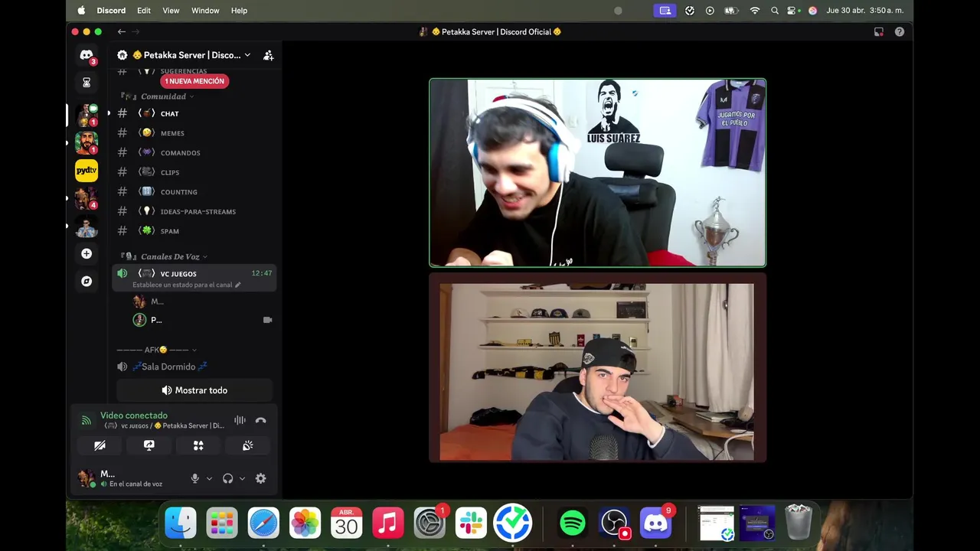Click the connection signal icon by Video conectado
980x551 pixels.
pyautogui.click(x=87, y=420)
